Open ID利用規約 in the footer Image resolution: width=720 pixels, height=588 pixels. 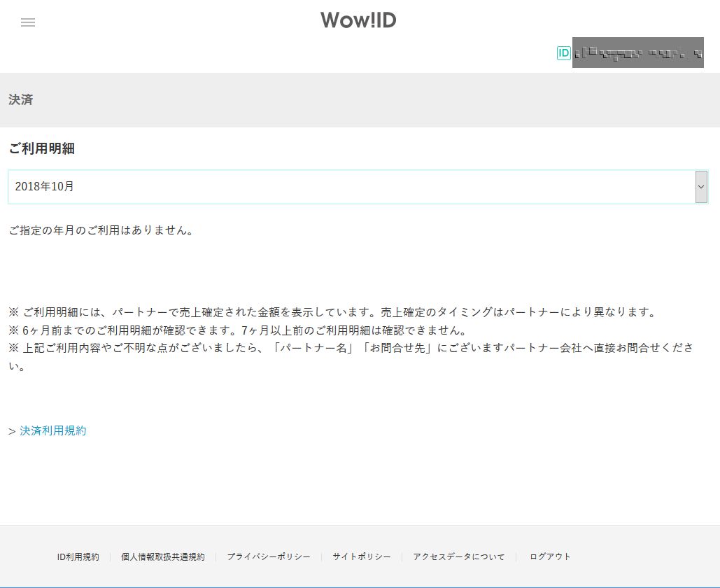point(78,556)
